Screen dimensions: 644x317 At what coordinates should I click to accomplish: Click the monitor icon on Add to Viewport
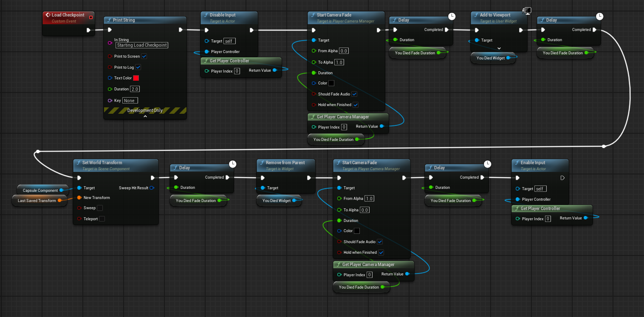coord(528,11)
